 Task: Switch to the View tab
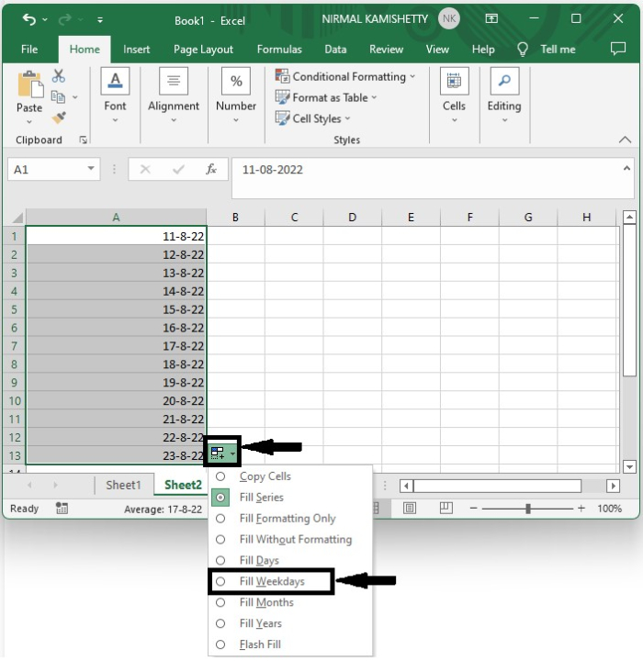pyautogui.click(x=437, y=50)
